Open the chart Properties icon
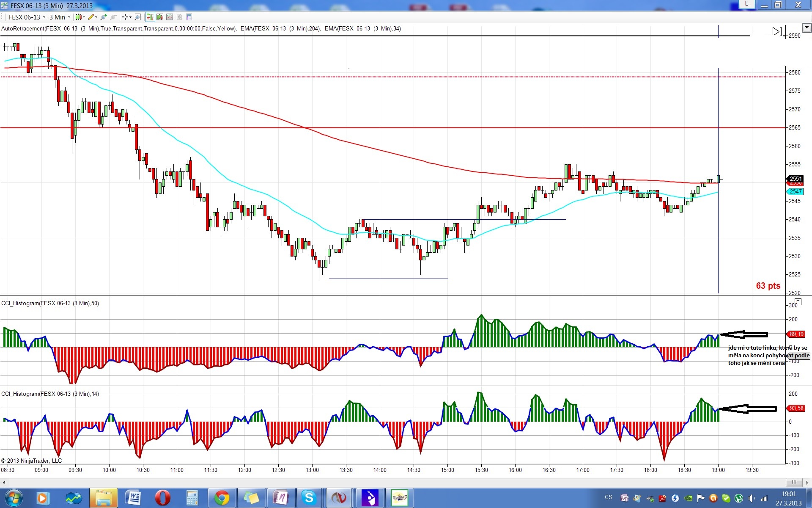Viewport: 812px width, 508px height. 189,17
